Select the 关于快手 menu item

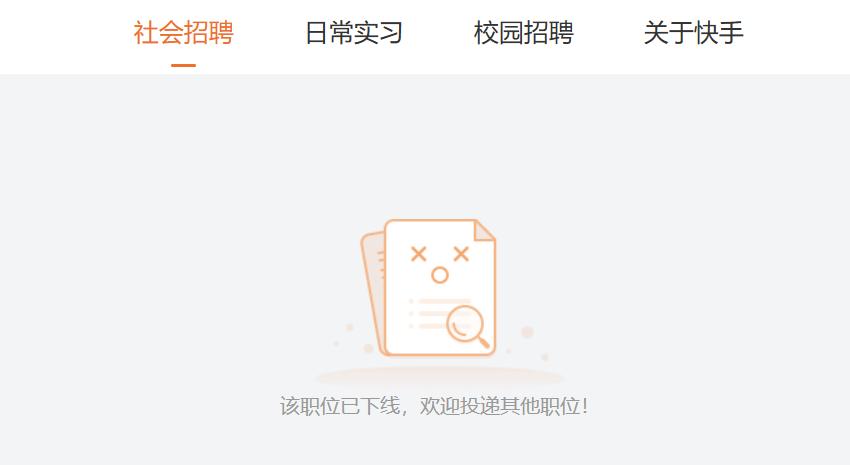(693, 33)
